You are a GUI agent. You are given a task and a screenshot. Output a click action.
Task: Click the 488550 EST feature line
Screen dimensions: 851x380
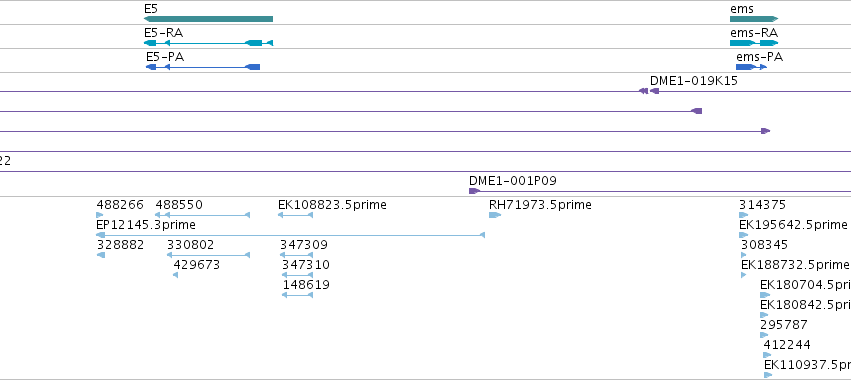click(x=202, y=215)
